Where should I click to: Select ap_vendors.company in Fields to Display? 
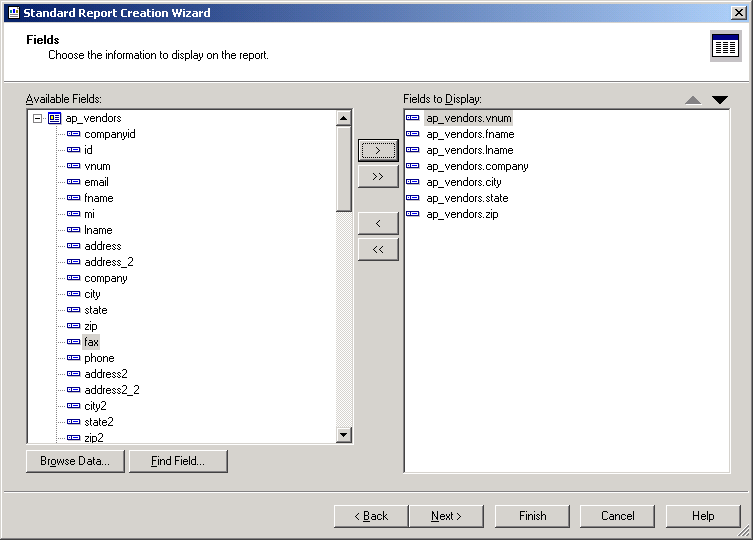click(x=477, y=166)
